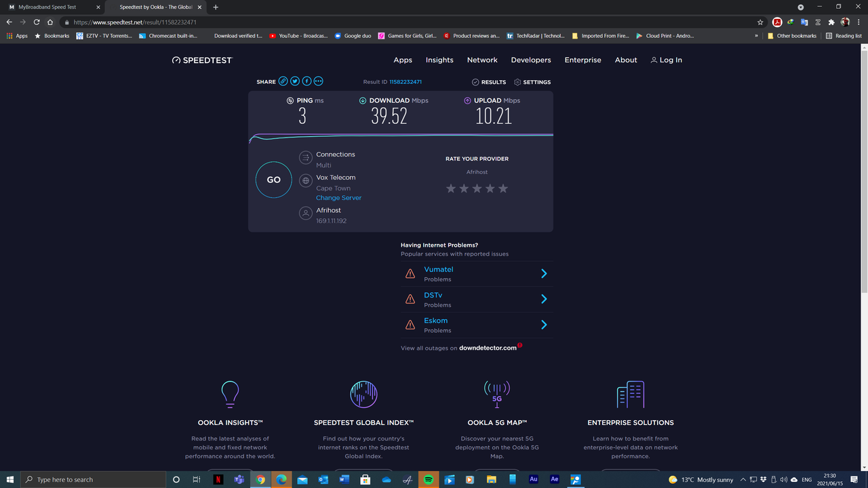Click the Enterprise Solutions building icon
This screenshot has width=868, height=488.
631,394
